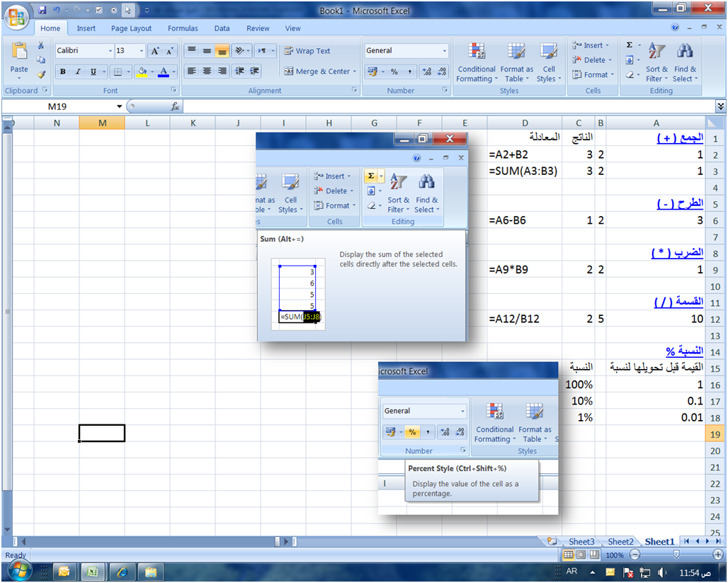The image size is (728, 583).
Task: Switch to Sheet2 worksheet tab
Action: pos(620,542)
